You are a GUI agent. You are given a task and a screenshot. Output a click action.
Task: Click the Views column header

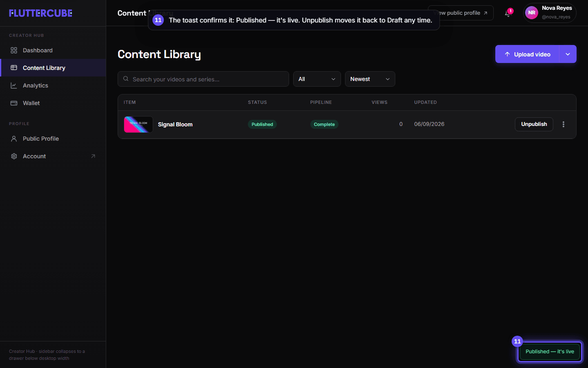[x=379, y=102]
